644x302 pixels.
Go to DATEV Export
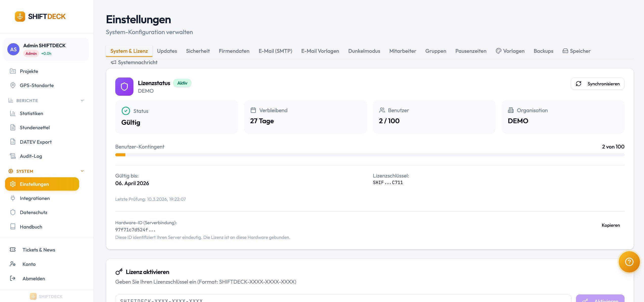pos(36,142)
